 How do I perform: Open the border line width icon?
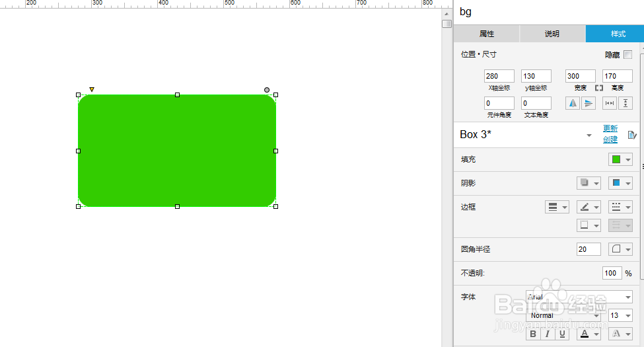point(557,207)
